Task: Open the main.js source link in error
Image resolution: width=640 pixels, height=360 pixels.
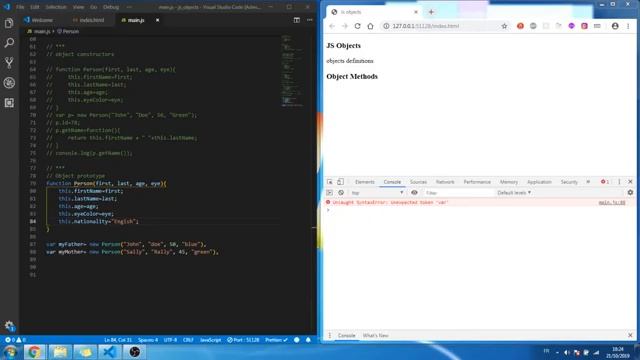Action: point(612,202)
